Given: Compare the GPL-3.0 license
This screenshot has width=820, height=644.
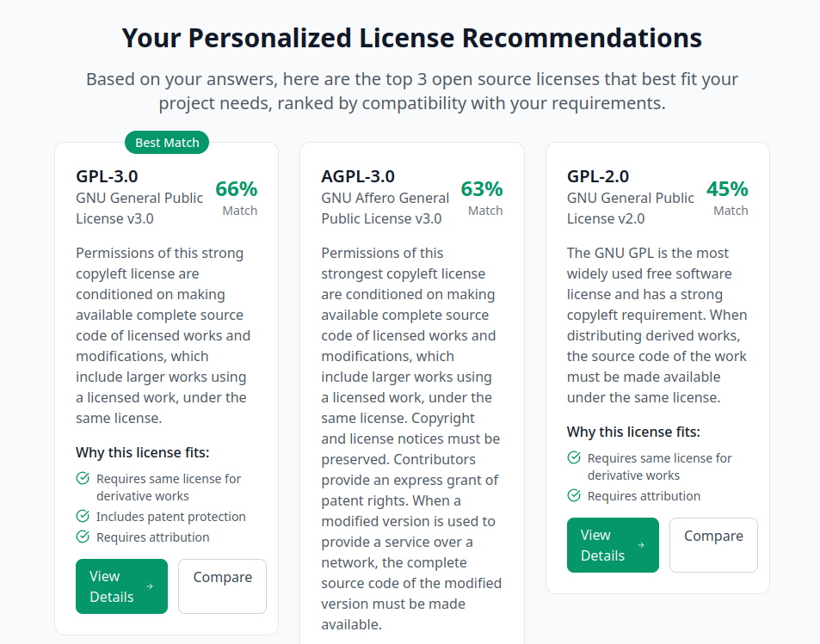Looking at the screenshot, I should (222, 586).
